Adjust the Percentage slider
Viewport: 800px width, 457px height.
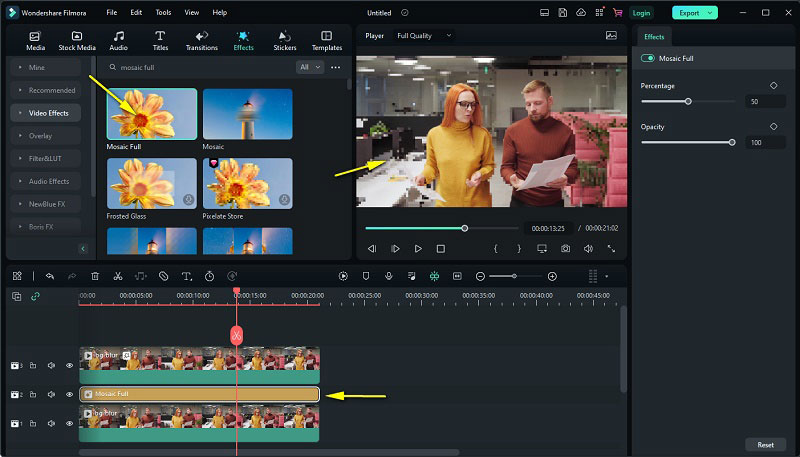click(x=688, y=101)
